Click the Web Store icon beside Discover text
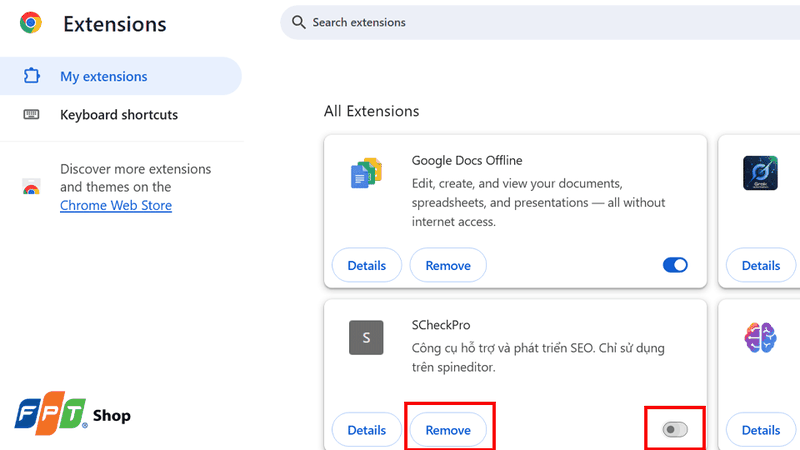 click(x=31, y=187)
